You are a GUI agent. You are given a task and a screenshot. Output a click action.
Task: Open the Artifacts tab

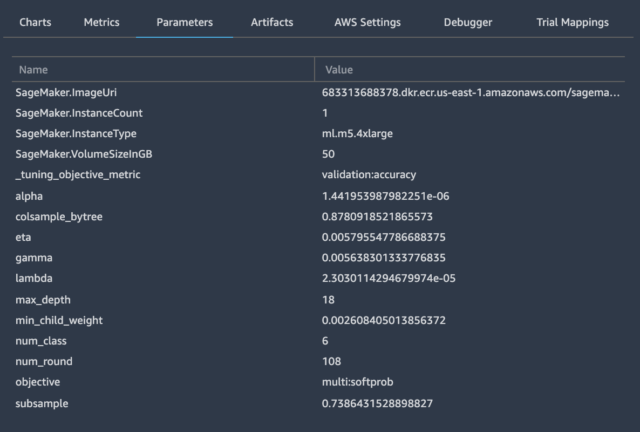coord(272,22)
